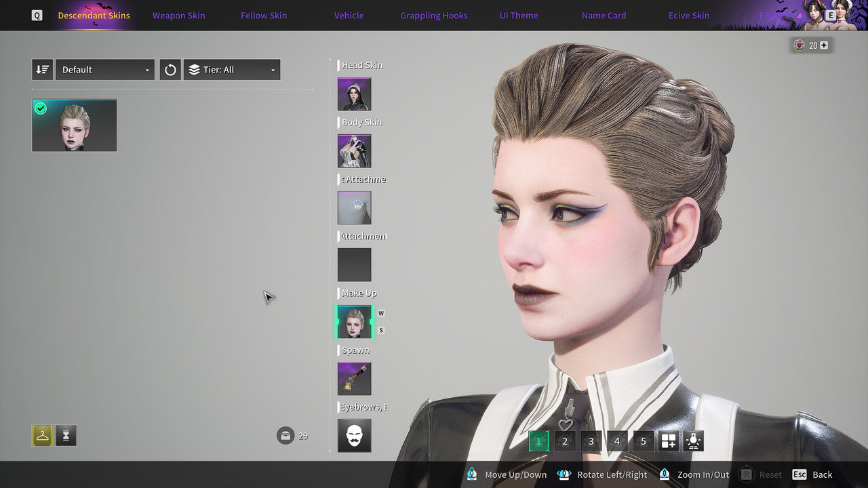
Task: Click the W slot-up key hint
Action: pyautogui.click(x=381, y=313)
